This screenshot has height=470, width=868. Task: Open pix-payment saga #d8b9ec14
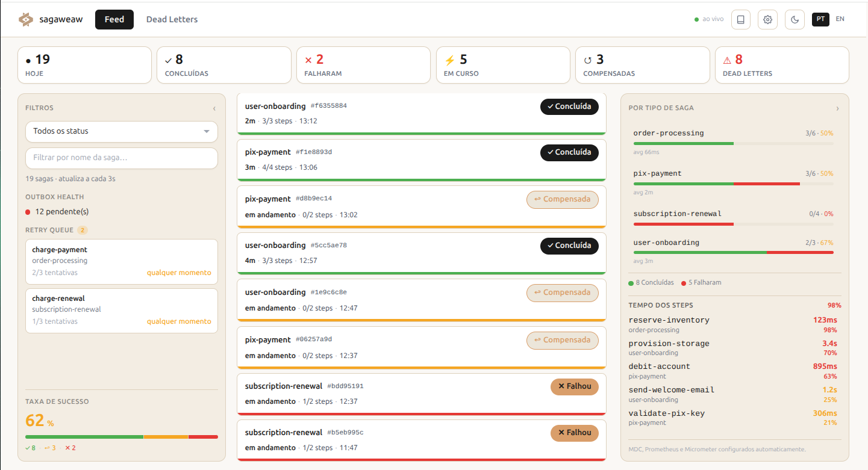tap(422, 206)
